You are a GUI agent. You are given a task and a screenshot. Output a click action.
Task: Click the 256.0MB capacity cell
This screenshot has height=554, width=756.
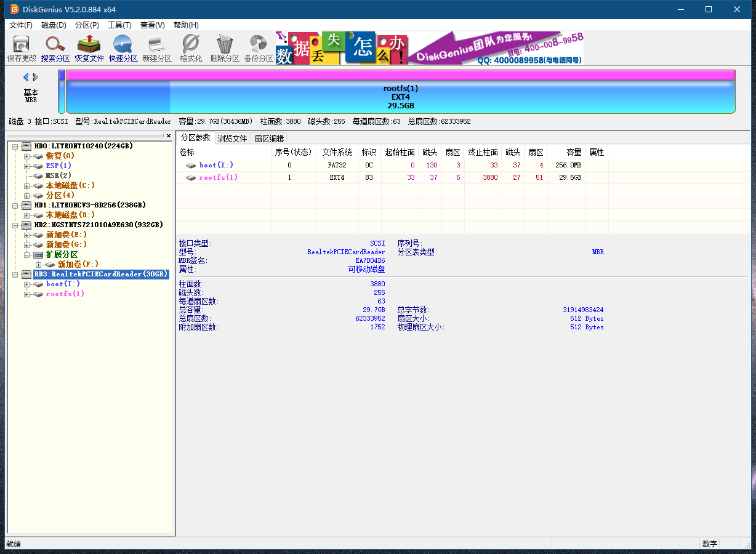[567, 165]
